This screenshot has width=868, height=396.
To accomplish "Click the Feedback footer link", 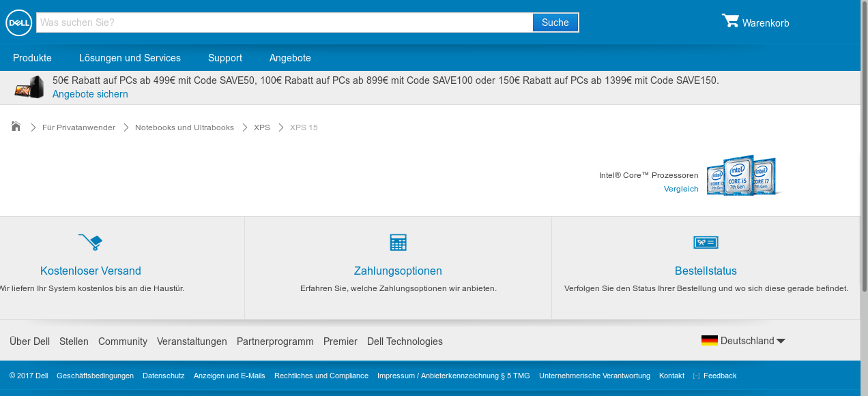I will coord(720,376).
